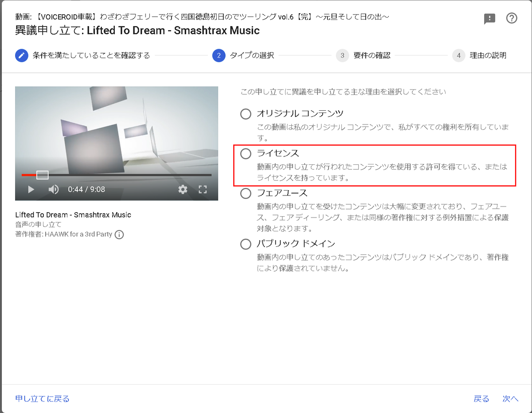Click Lifted To Dream title under video
Viewport: 532px width, 413px height.
[x=73, y=215]
